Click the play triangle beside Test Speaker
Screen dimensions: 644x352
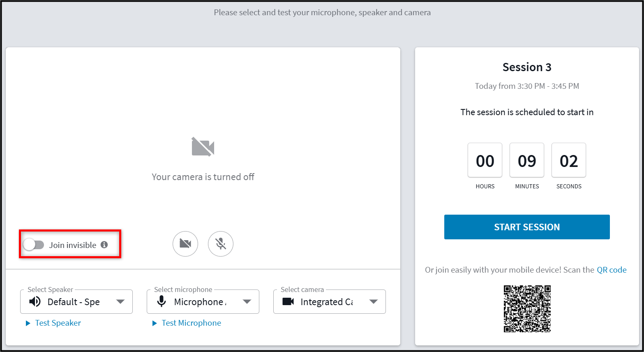pos(28,323)
